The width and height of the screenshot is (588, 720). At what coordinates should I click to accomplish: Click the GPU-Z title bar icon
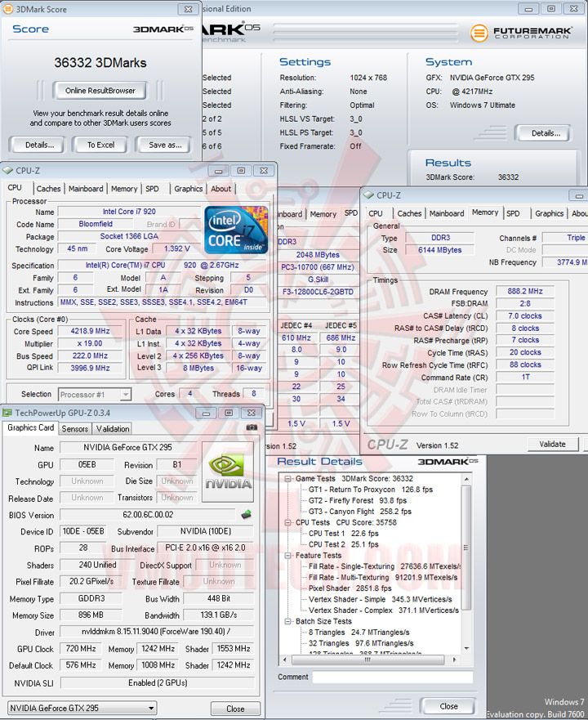[x=7, y=413]
